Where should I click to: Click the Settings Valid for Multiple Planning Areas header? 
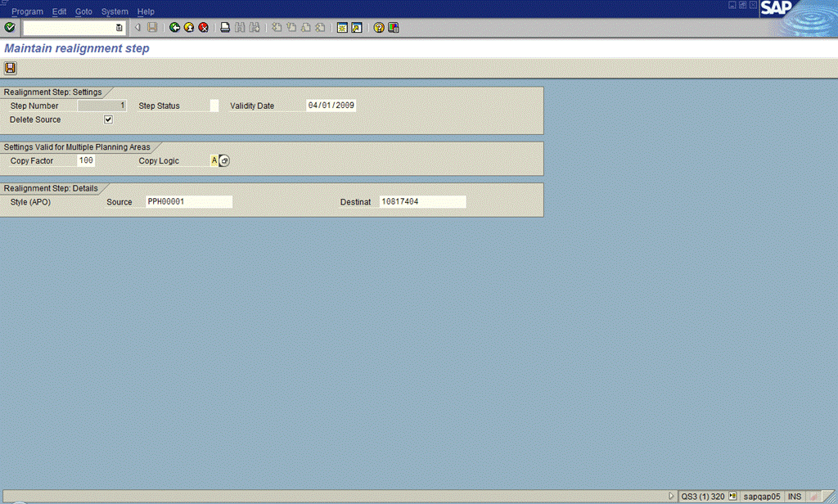point(77,147)
